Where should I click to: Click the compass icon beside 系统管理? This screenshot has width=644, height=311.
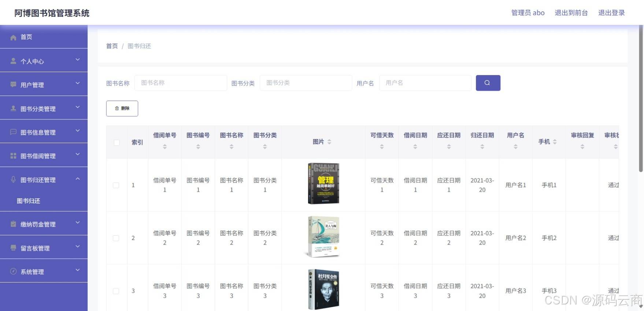tap(13, 271)
